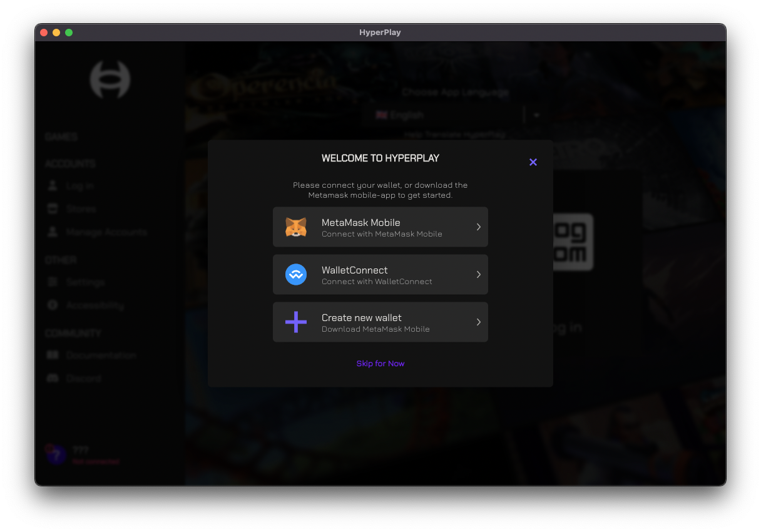This screenshot has width=761, height=532.
Task: Open GAMES in the dimmed sidebar
Action: 61,136
